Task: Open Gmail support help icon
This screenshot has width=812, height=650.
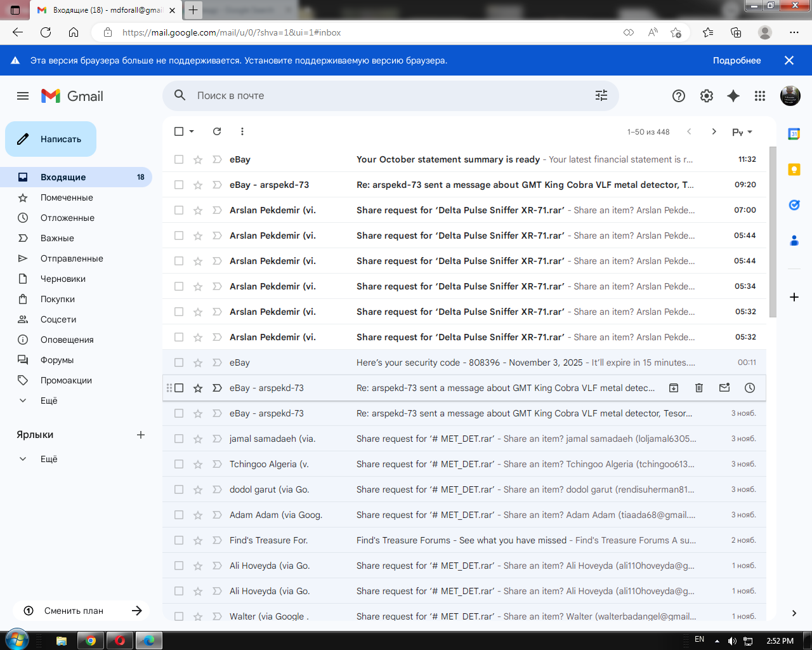Action: click(679, 96)
